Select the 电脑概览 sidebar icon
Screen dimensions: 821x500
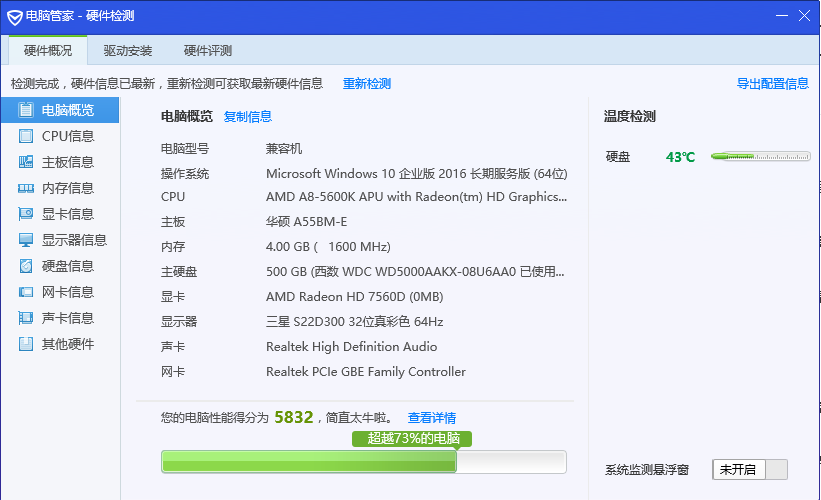click(x=26, y=110)
